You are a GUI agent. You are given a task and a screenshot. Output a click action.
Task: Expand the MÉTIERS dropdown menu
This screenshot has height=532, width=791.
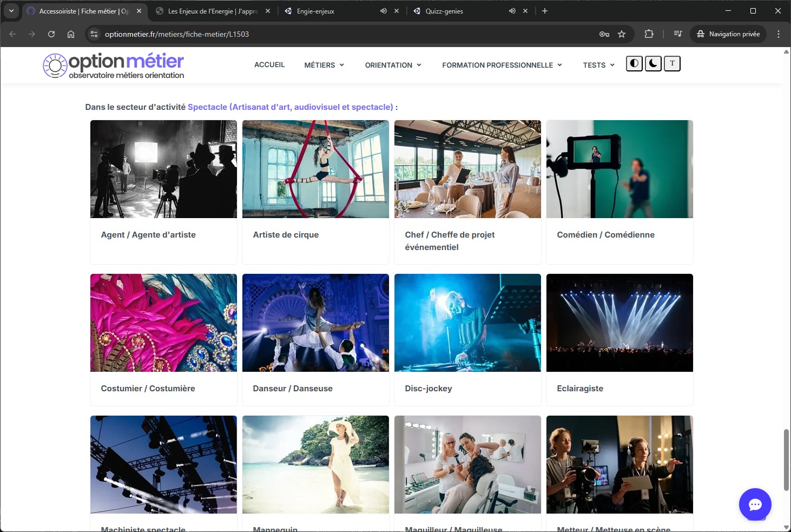[x=324, y=65]
